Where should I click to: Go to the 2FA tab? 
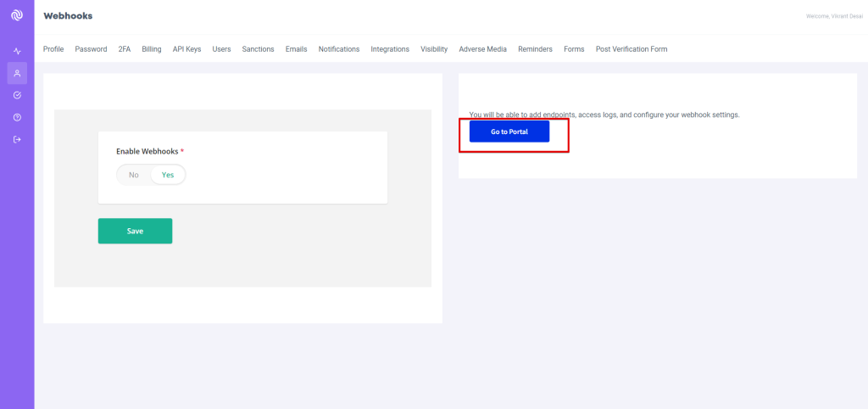(x=125, y=49)
